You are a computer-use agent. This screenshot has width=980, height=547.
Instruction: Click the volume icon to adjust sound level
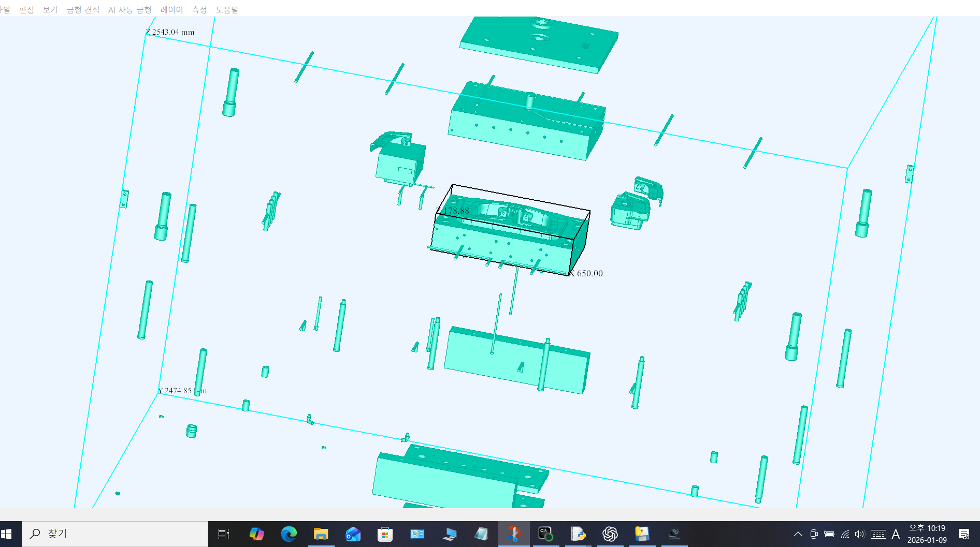(x=860, y=534)
